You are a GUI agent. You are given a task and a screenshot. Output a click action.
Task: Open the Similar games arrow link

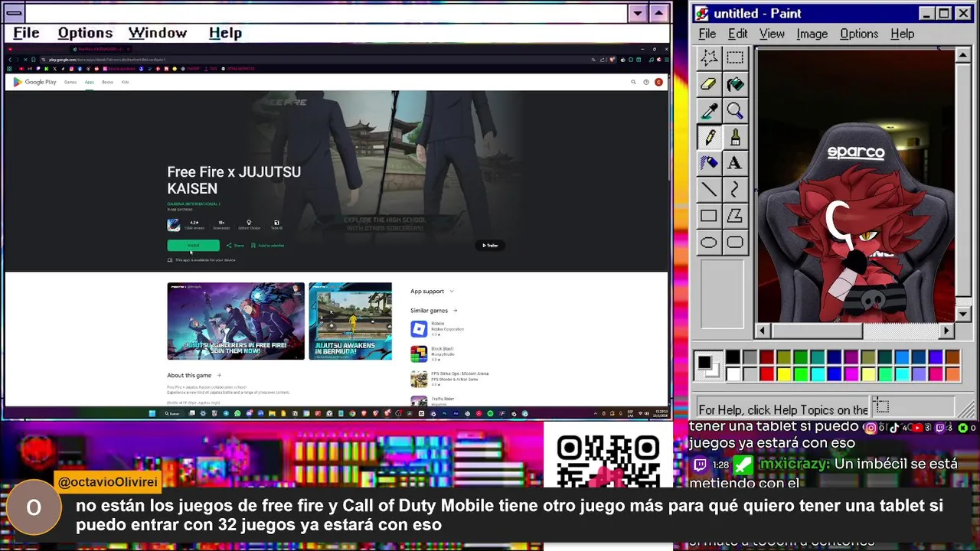(x=455, y=311)
